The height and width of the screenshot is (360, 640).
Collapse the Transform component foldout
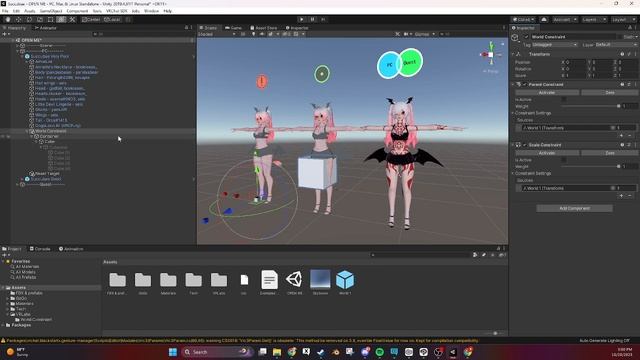pyautogui.click(x=513, y=54)
